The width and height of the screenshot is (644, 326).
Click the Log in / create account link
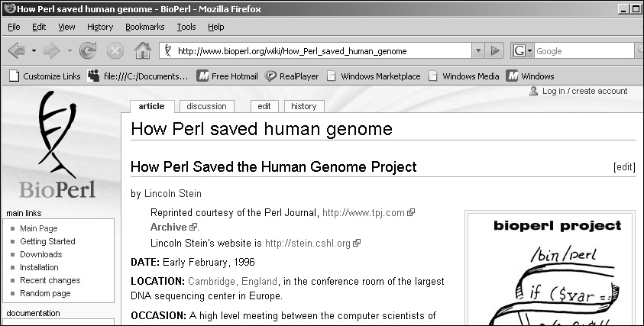[584, 91]
